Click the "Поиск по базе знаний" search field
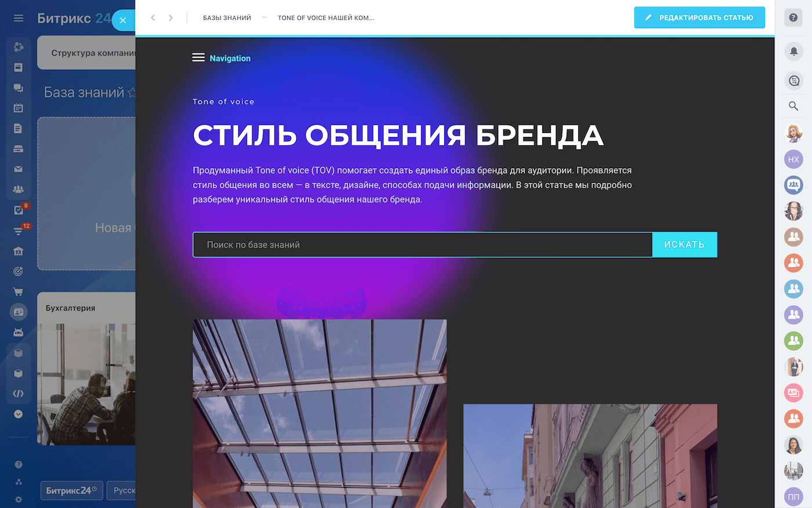 pos(422,245)
